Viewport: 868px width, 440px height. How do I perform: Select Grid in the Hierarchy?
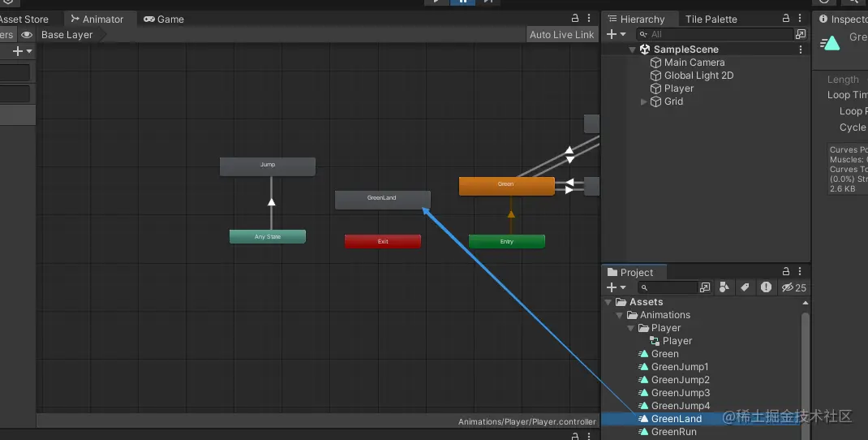(x=673, y=101)
